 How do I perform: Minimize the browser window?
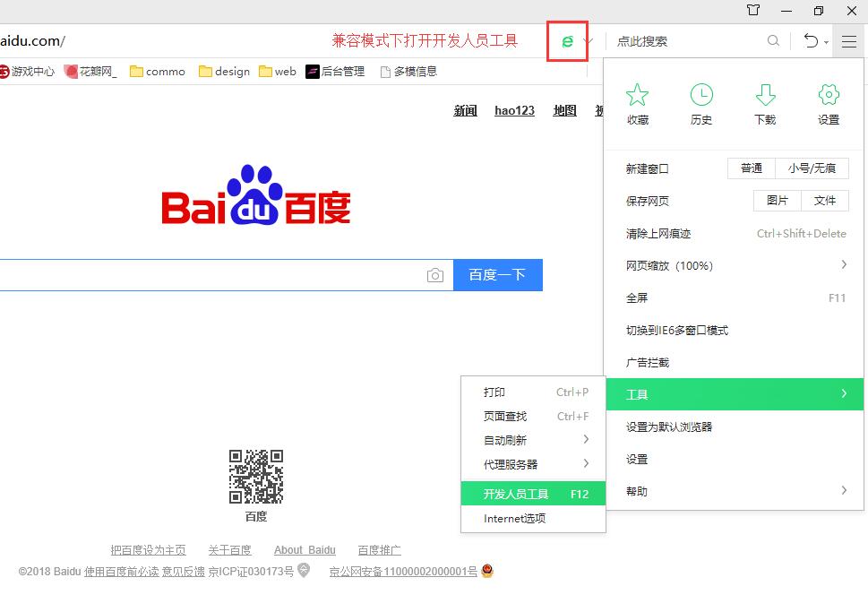pos(786,11)
